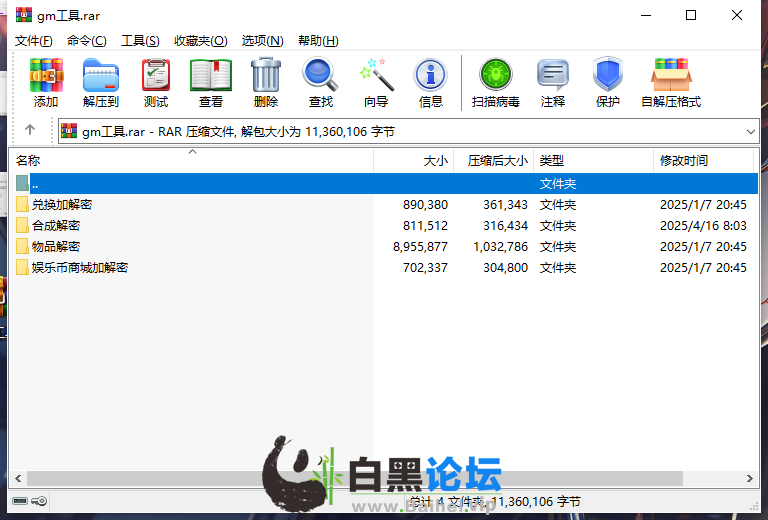Viewport: 768px width, 520px height.
Task: Click the 扫描病毒 (Virus scan) icon
Action: (x=495, y=82)
